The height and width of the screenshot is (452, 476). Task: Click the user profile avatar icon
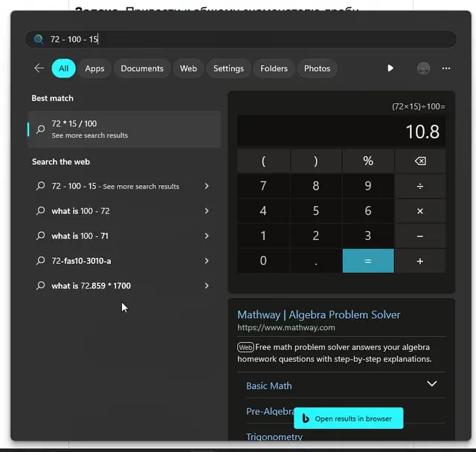[x=423, y=68]
